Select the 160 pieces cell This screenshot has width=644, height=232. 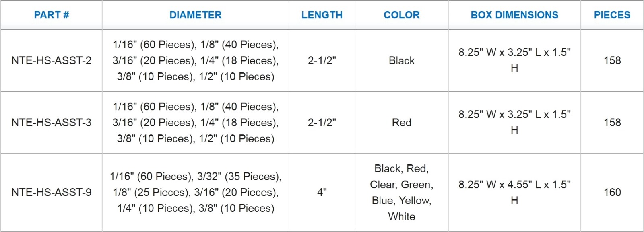(x=612, y=193)
